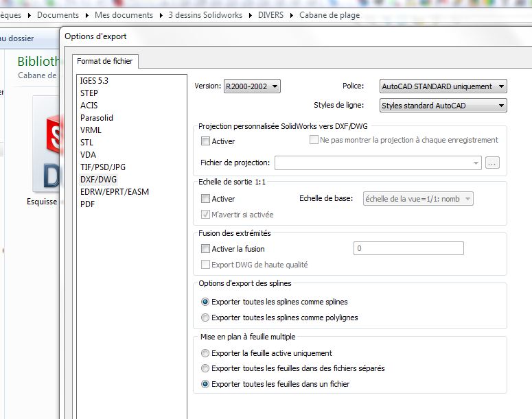Toggle Ne pas montrer la projection checkbox

[x=314, y=140]
